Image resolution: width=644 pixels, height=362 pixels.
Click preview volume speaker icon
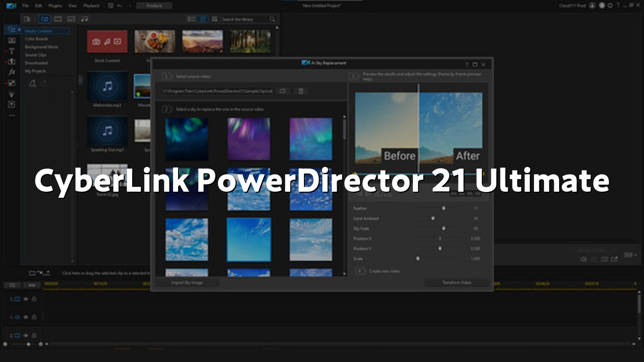583,259
